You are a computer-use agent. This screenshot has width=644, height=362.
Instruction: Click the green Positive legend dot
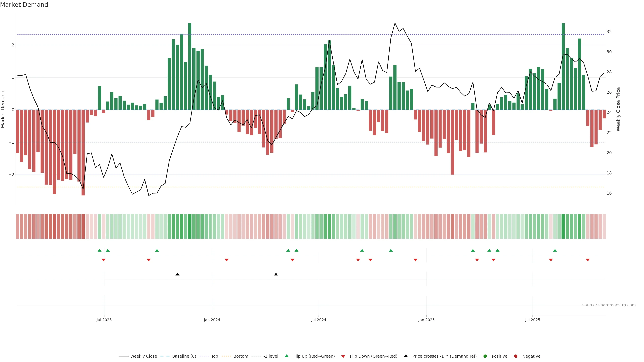[485, 356]
